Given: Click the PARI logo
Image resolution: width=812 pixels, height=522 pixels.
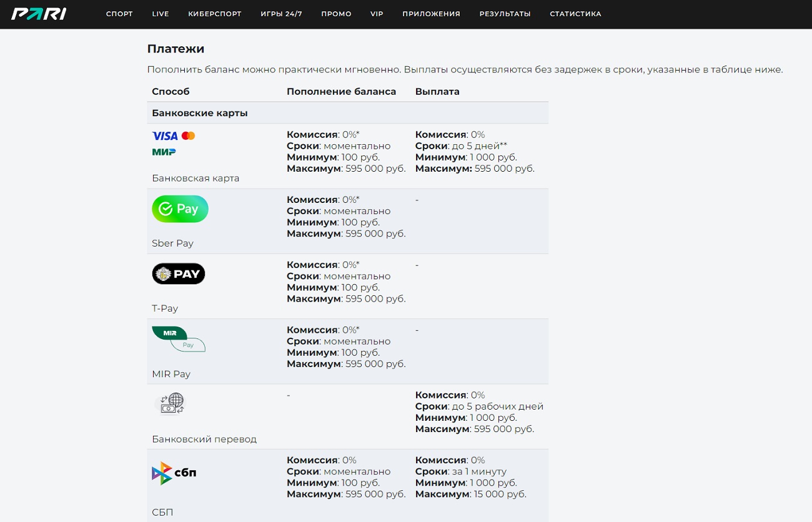Looking at the screenshot, I should [x=39, y=14].
